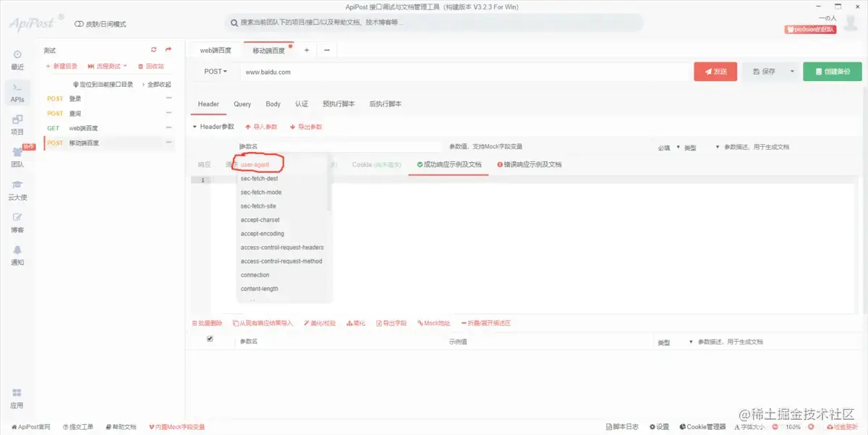Open the Cookie管理器 in status bar
The width and height of the screenshot is (868, 435).
point(702,427)
